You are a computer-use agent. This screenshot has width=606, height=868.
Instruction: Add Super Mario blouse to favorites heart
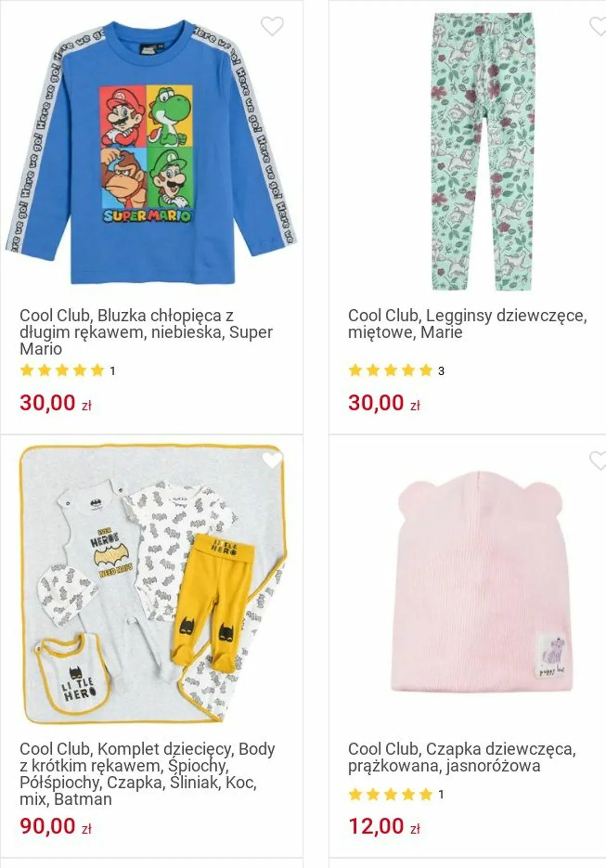pyautogui.click(x=272, y=26)
